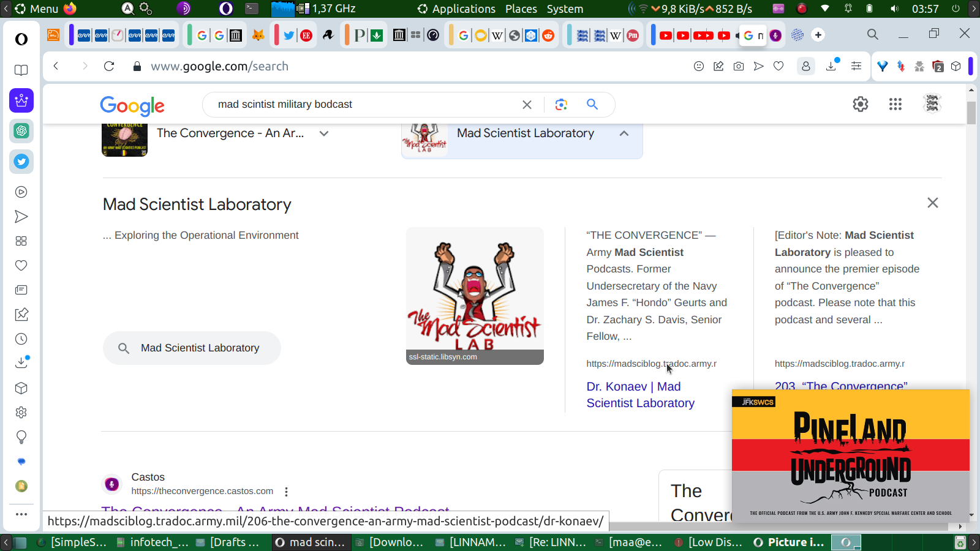Close the Mad Scientist Laboratory panel

tap(933, 203)
